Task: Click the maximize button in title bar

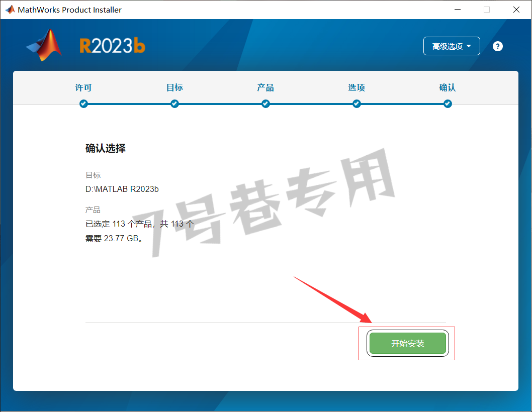Action: (487, 10)
